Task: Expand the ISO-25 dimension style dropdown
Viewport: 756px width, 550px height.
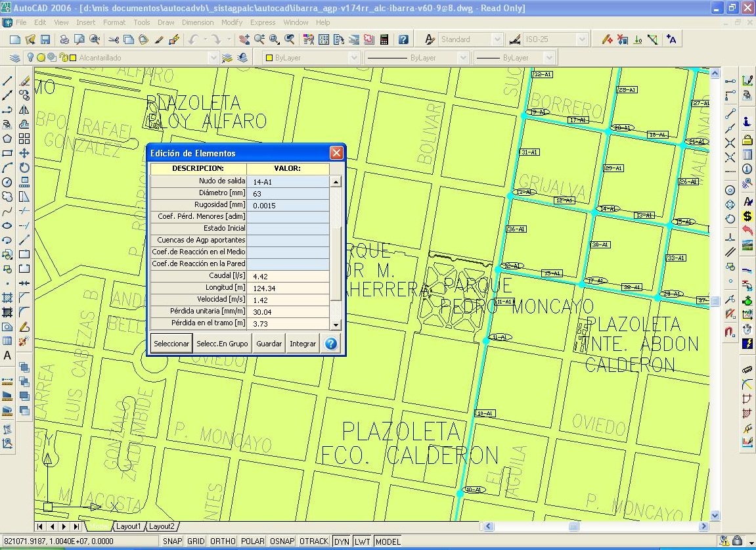Action: (581, 39)
